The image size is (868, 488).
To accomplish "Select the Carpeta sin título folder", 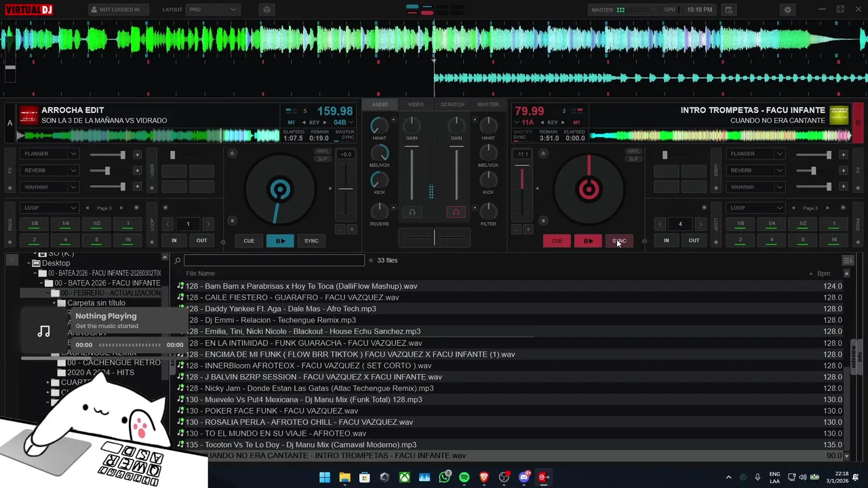I will (96, 303).
